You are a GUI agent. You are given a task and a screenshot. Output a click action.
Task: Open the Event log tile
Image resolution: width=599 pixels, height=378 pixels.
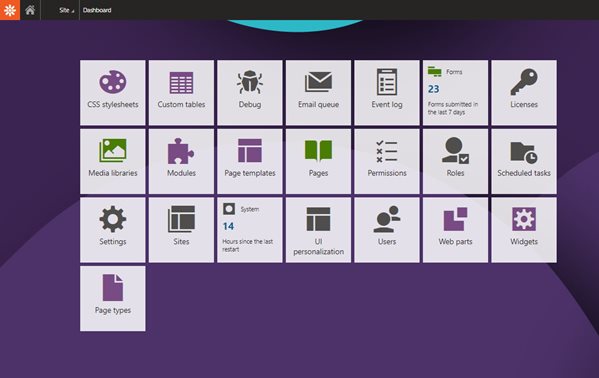[387, 92]
